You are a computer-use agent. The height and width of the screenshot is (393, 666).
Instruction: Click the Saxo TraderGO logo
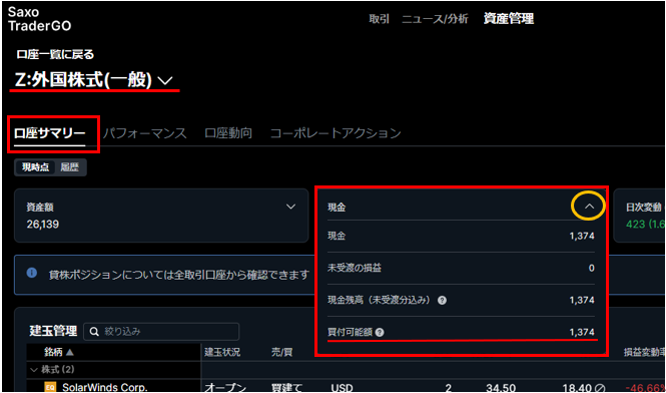(x=40, y=19)
